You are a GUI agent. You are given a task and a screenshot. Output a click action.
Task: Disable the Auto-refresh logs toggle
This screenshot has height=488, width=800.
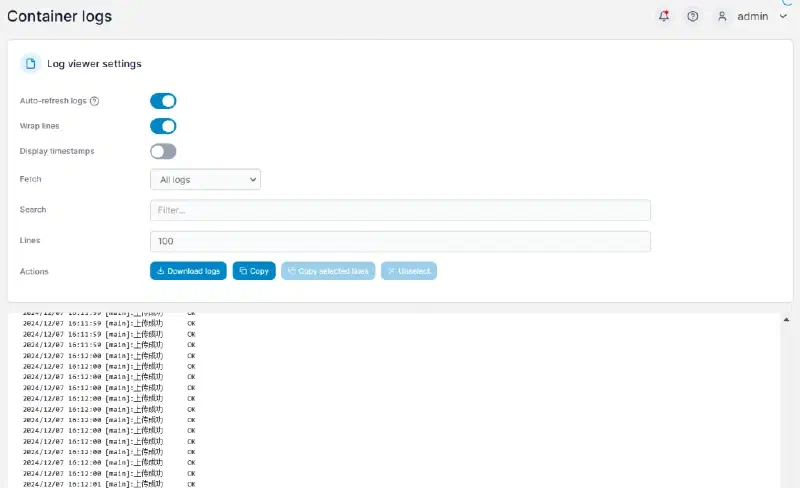163,101
